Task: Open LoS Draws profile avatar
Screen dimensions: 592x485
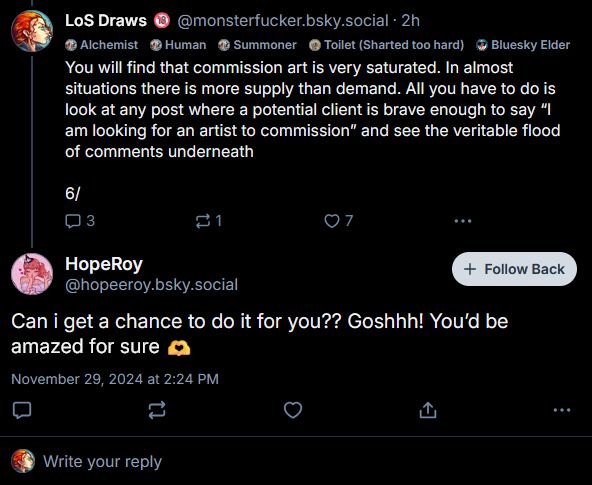Action: 32,31
